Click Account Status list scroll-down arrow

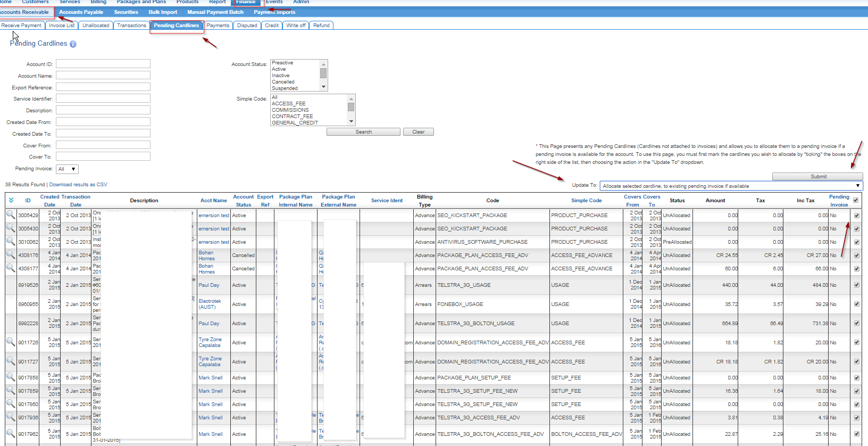click(323, 87)
